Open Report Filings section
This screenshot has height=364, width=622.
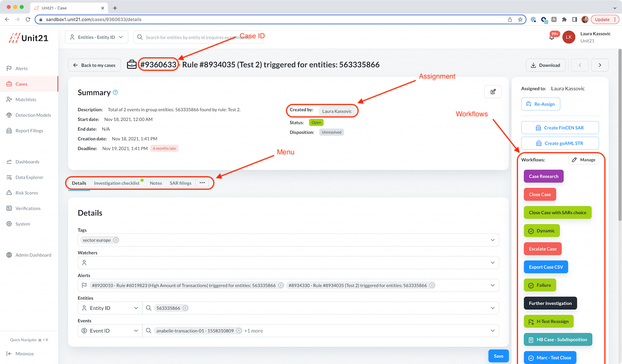coord(29,131)
